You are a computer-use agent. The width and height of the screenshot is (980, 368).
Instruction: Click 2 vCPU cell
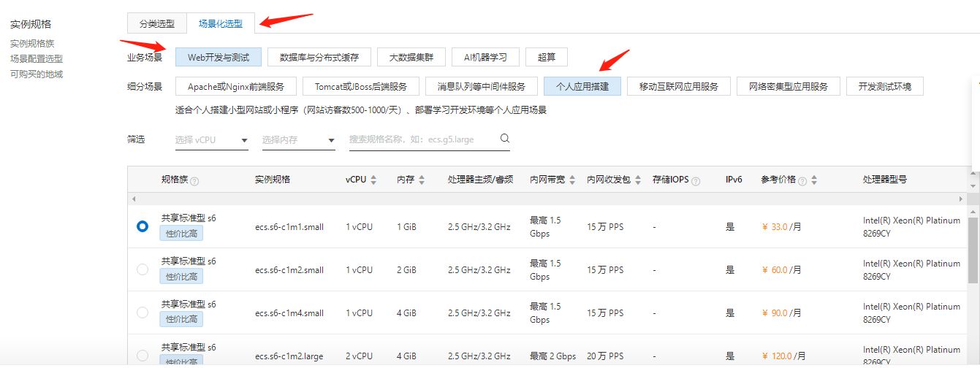click(x=359, y=356)
